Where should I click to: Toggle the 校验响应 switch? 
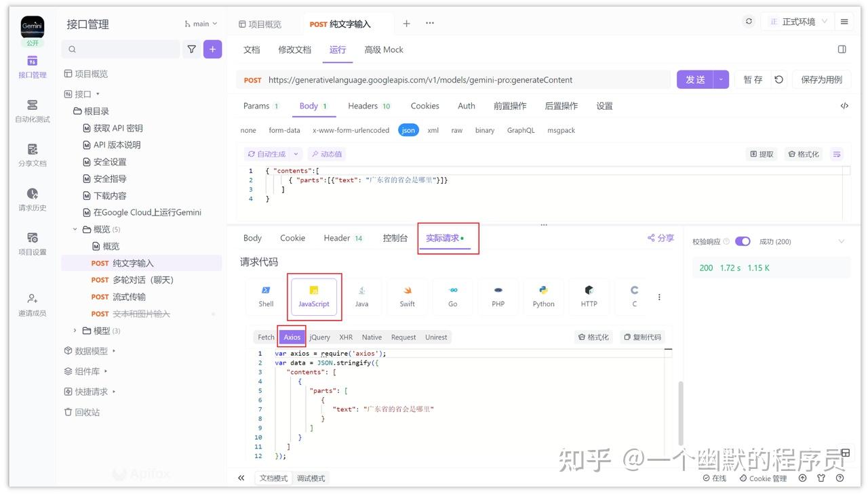(x=743, y=241)
